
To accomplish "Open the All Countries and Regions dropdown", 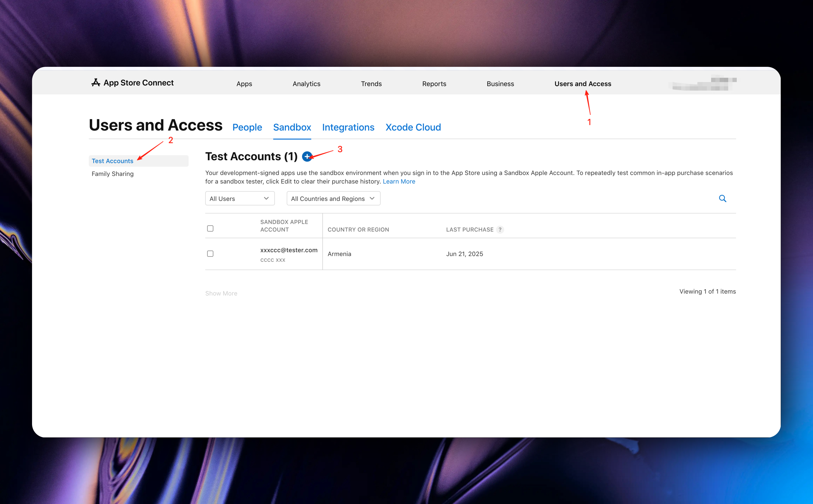I will (333, 198).
